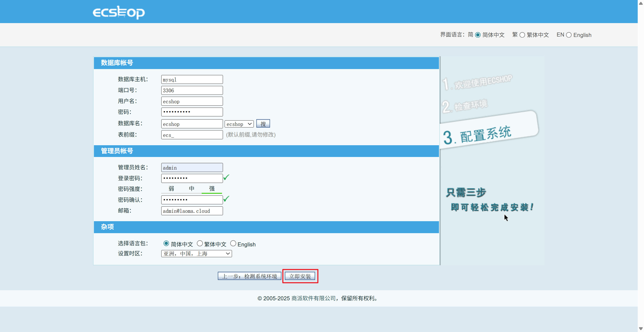Click the 中 password strength indicator
The image size is (644, 332).
coord(191,189)
